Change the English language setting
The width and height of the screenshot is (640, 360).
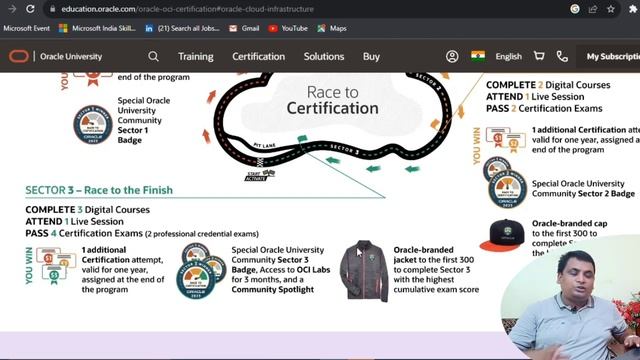tap(508, 56)
